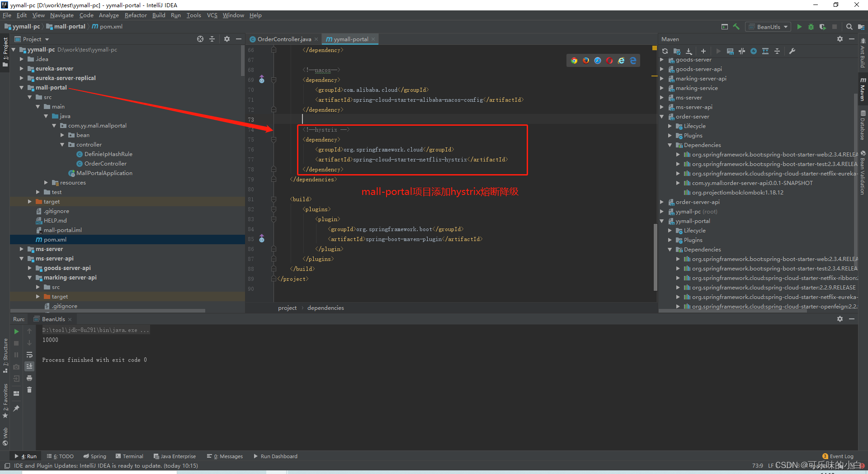Screen dimensions: 868x474
Task: Open the Project view selector dropdown
Action: tap(32, 39)
